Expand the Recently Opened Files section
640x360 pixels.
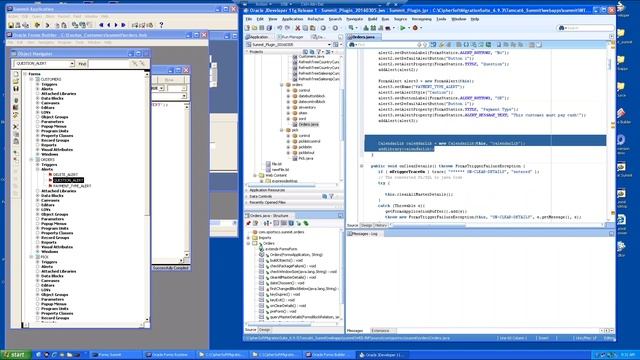[x=247, y=202]
